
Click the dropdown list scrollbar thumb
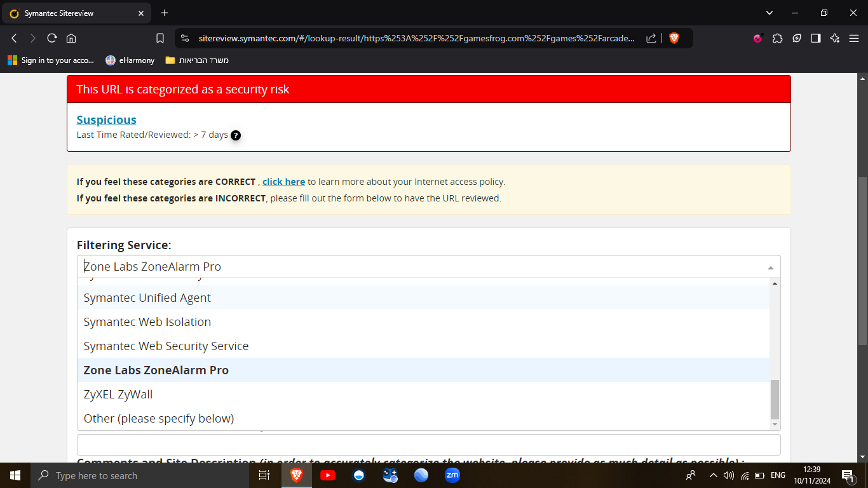[x=775, y=400]
